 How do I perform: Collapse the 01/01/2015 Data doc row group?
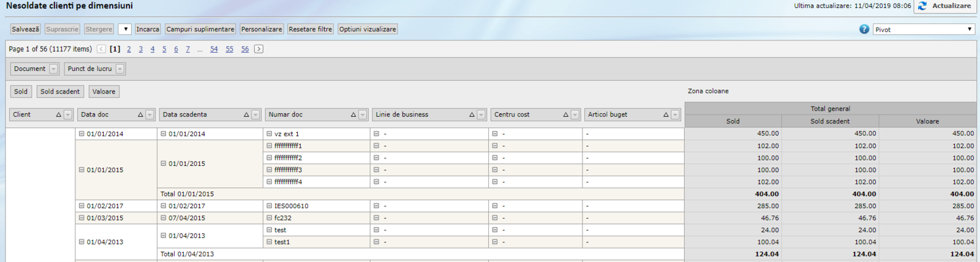(81, 170)
